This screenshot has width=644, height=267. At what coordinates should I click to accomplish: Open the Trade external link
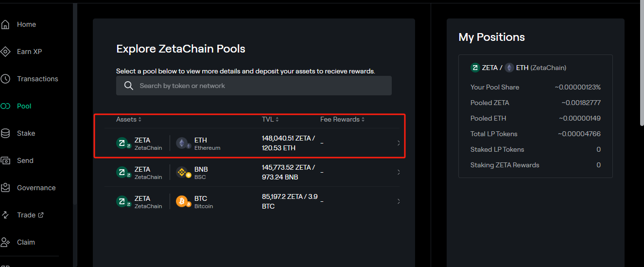(30, 215)
